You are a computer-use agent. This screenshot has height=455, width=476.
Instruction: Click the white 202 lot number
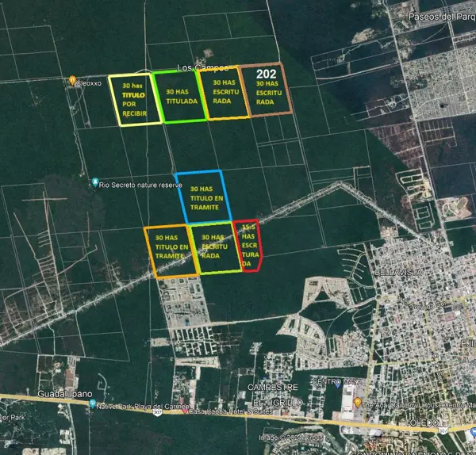point(267,74)
